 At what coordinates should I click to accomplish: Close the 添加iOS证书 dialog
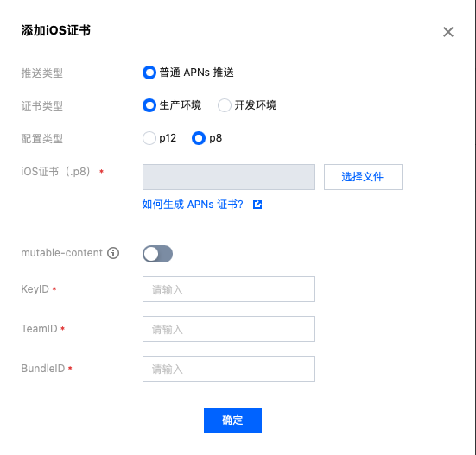[448, 32]
